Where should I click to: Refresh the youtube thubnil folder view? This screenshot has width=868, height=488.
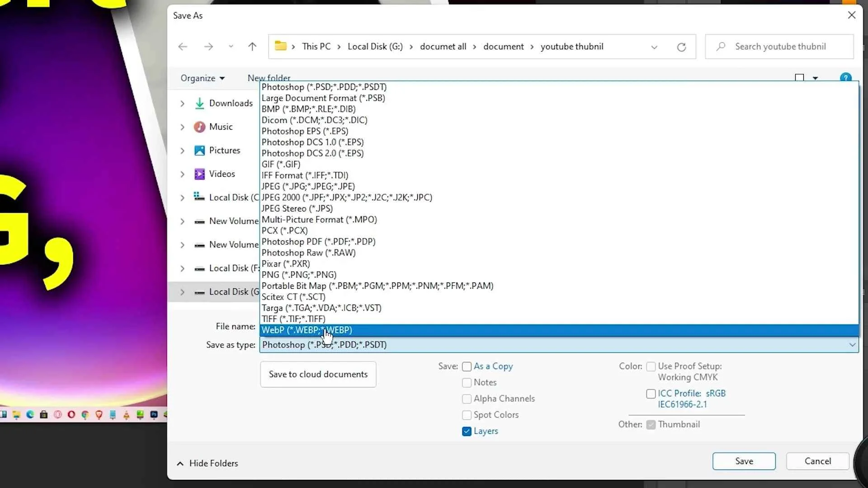point(681,47)
